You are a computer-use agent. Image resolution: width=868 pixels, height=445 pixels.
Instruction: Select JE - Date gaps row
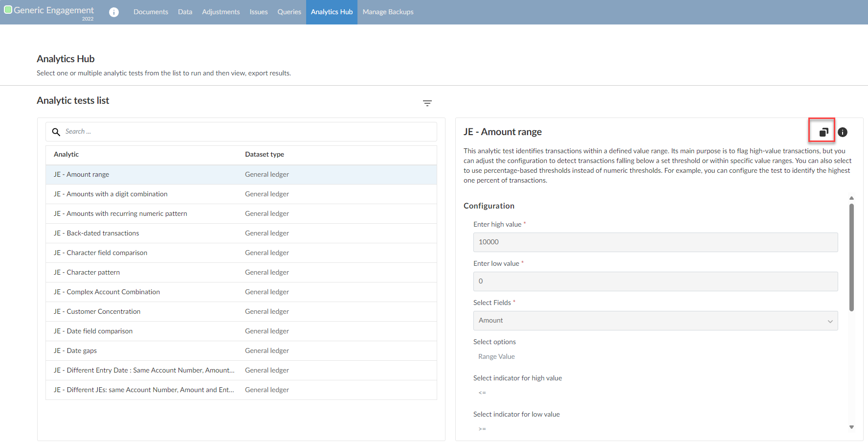coord(241,351)
